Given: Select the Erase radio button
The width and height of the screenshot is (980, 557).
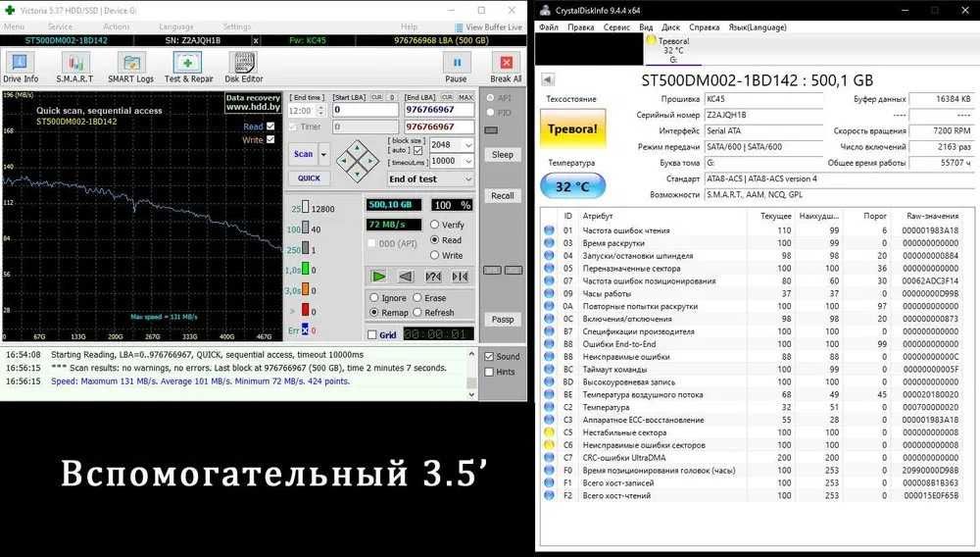Looking at the screenshot, I should click(x=416, y=297).
